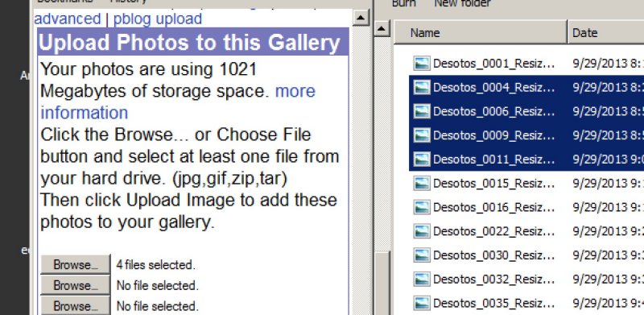Click the Desotos_0004_Resiz file icon
644x315 pixels.
422,87
